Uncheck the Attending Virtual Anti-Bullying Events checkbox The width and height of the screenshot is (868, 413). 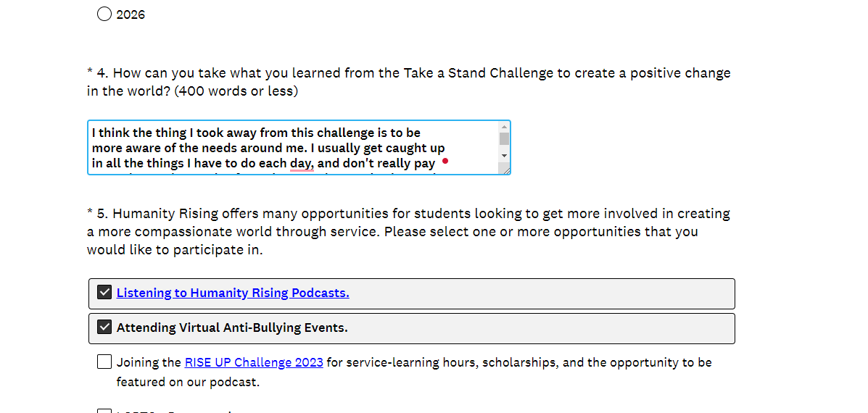click(104, 328)
